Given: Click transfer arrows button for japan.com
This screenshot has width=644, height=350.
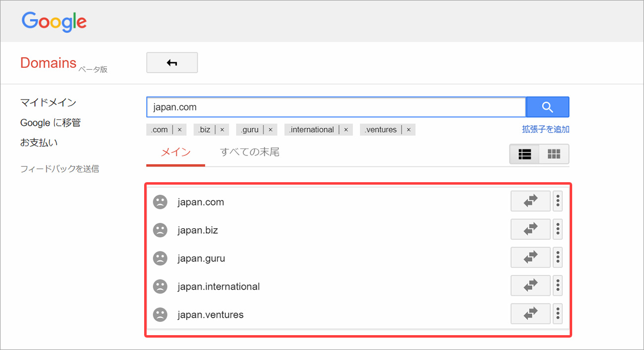Looking at the screenshot, I should pyautogui.click(x=531, y=201).
